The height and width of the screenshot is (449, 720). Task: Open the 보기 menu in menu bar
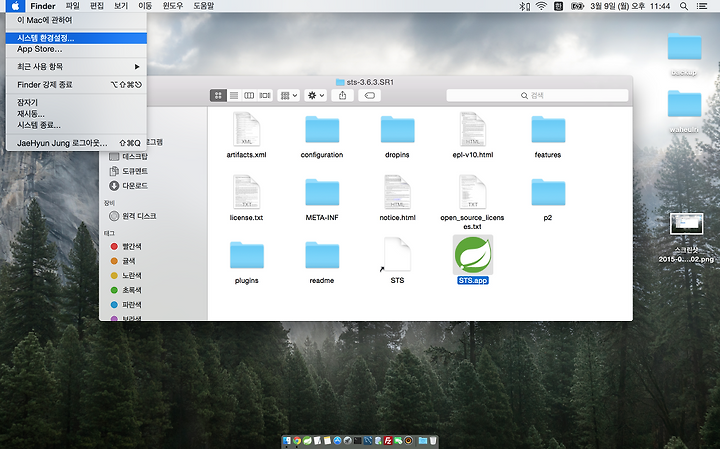point(121,6)
